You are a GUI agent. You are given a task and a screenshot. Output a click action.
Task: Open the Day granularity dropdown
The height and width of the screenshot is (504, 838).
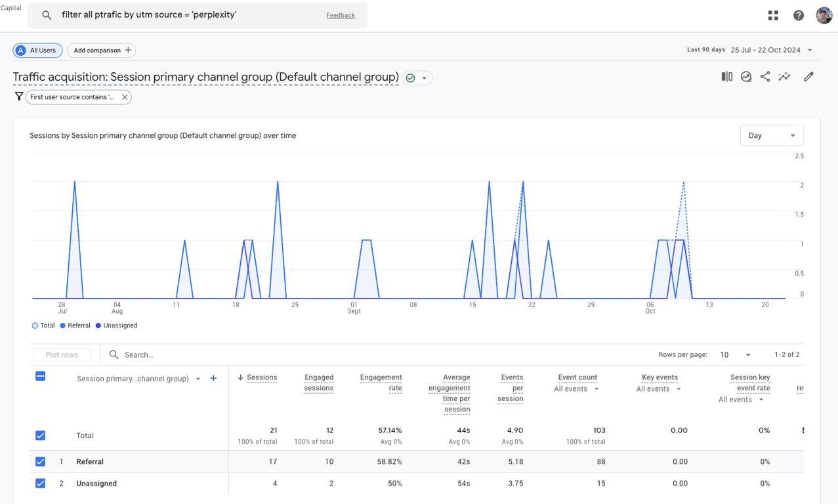click(x=772, y=136)
